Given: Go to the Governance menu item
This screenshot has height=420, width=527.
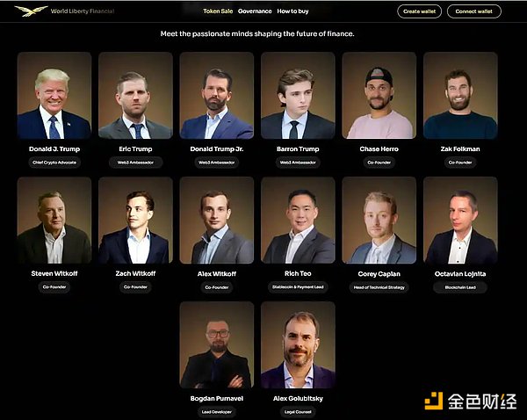Looking at the screenshot, I should point(255,11).
